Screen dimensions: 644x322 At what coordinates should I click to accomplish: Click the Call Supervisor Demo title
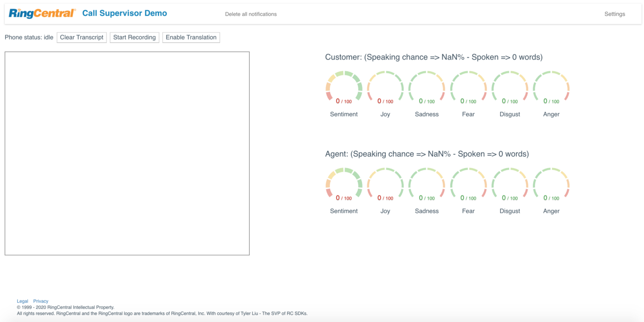coord(125,13)
